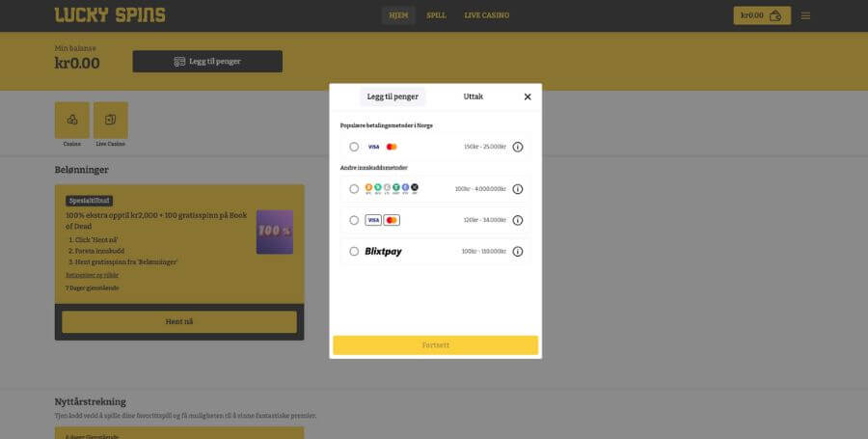This screenshot has width=868, height=439.
Task: Open the LIVE CASINO menu item
Action: click(x=487, y=15)
